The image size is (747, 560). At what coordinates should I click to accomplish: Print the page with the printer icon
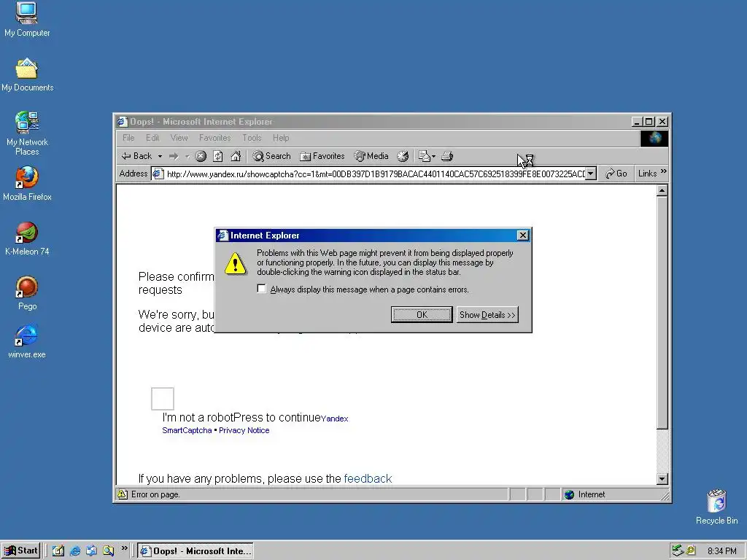[x=447, y=156]
